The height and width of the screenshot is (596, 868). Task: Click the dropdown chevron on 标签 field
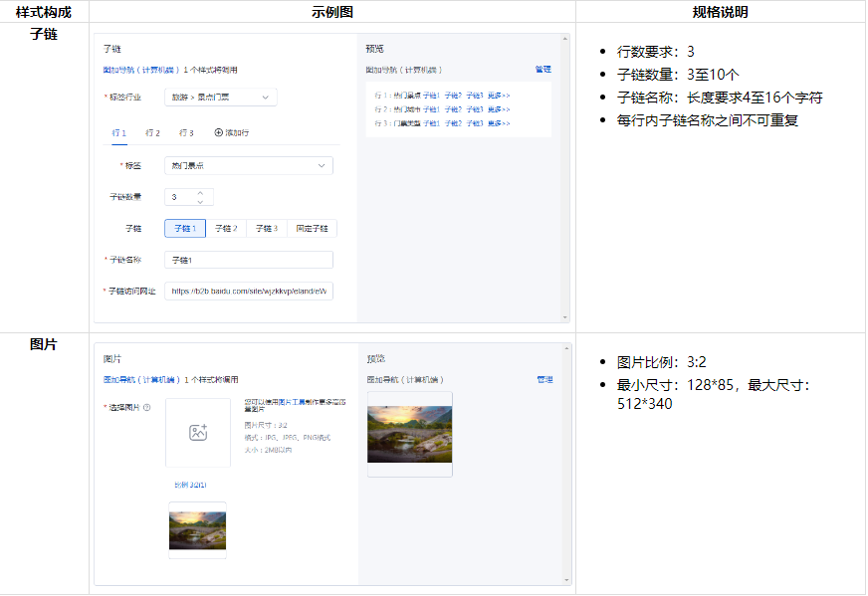point(321,165)
